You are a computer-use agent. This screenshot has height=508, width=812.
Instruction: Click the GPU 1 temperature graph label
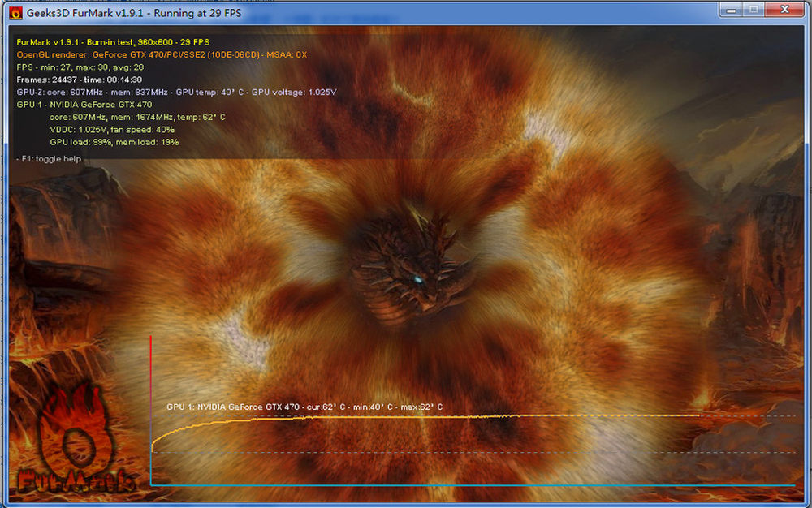pos(304,407)
